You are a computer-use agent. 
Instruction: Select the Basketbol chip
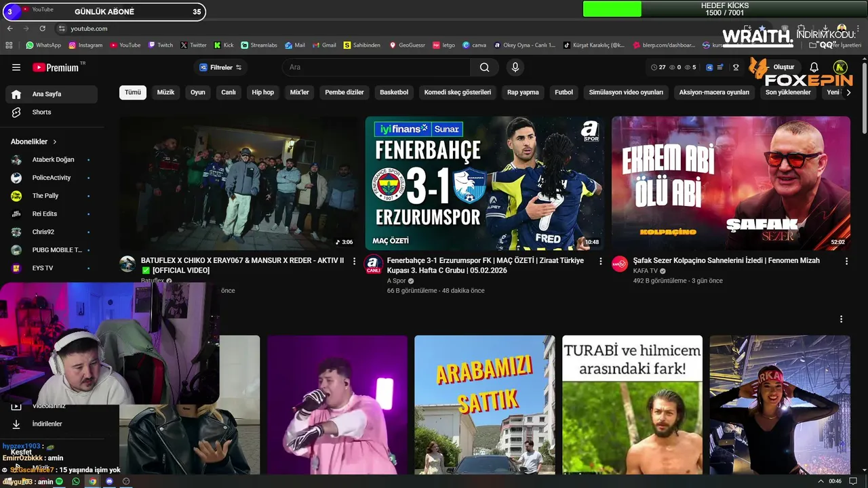(394, 92)
